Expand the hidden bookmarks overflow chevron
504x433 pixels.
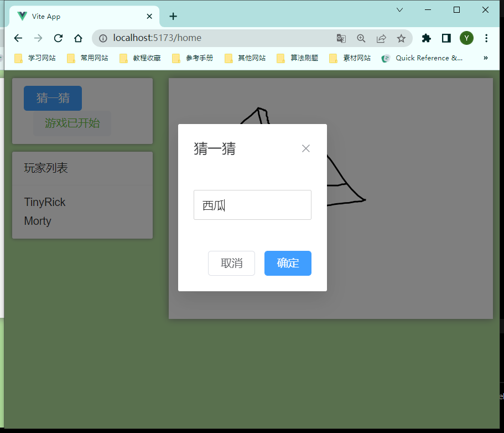tap(485, 58)
